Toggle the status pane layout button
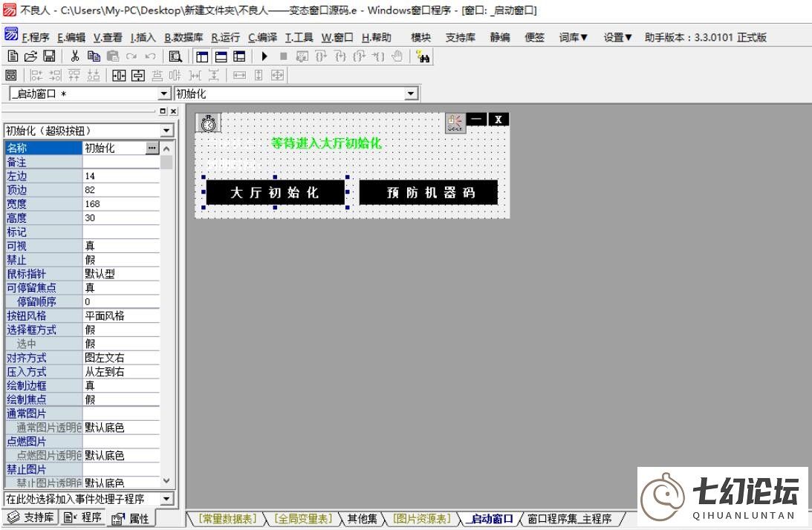This screenshot has width=812, height=530. coord(221,56)
